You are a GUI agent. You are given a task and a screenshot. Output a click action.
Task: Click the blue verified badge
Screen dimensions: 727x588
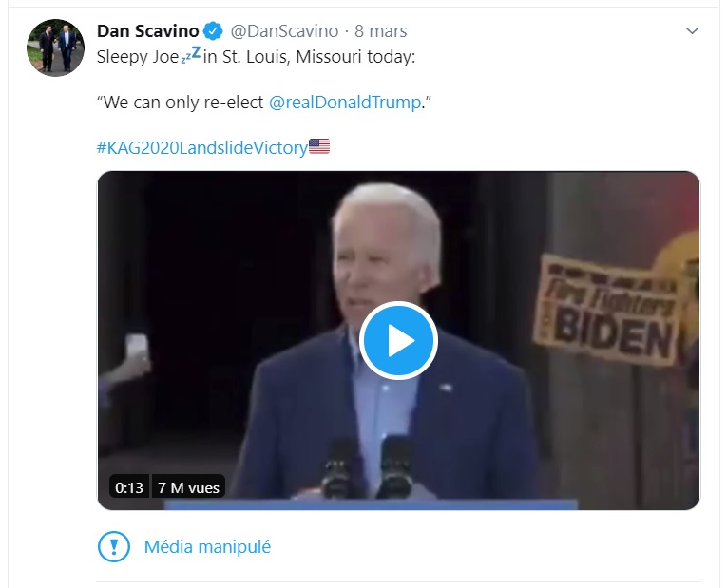pyautogui.click(x=215, y=31)
